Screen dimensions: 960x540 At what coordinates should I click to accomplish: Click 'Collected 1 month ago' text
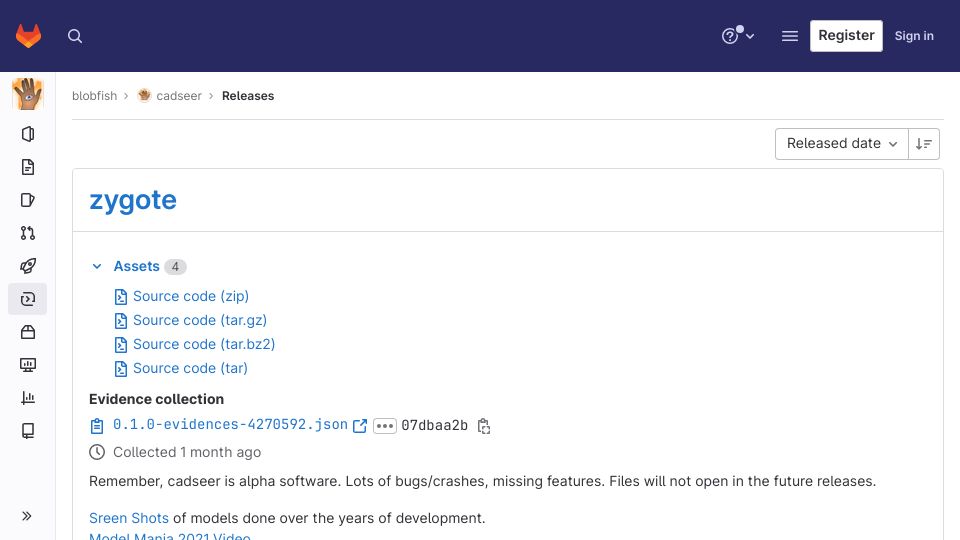tap(187, 452)
